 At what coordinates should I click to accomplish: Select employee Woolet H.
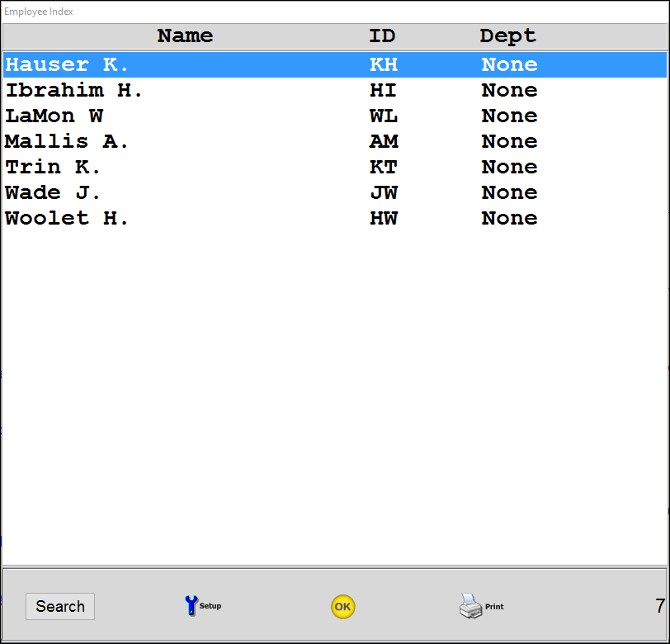[x=334, y=219]
